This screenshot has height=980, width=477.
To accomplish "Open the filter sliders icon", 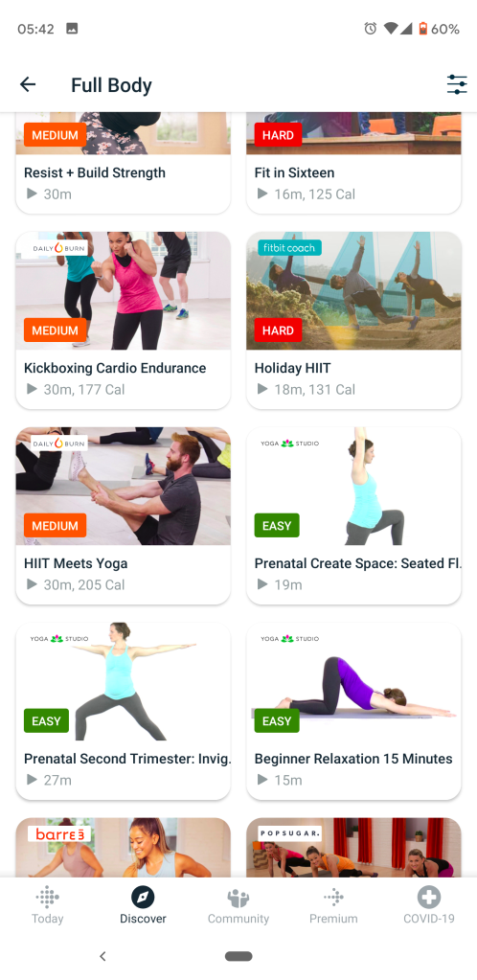I will (457, 84).
